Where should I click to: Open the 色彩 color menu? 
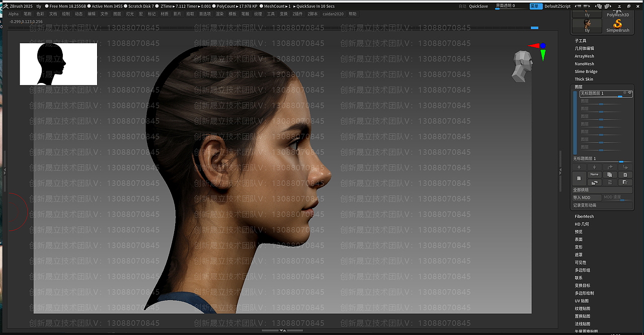click(40, 14)
